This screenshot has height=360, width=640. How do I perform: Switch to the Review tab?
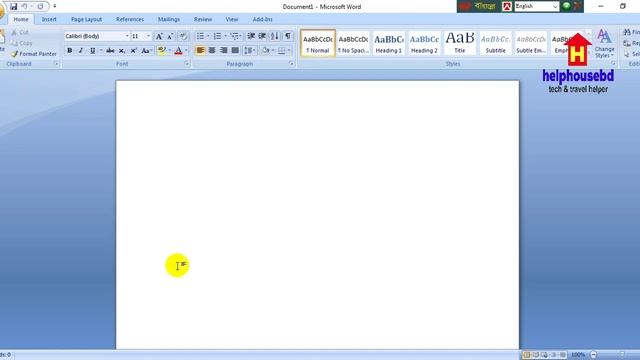click(x=202, y=19)
